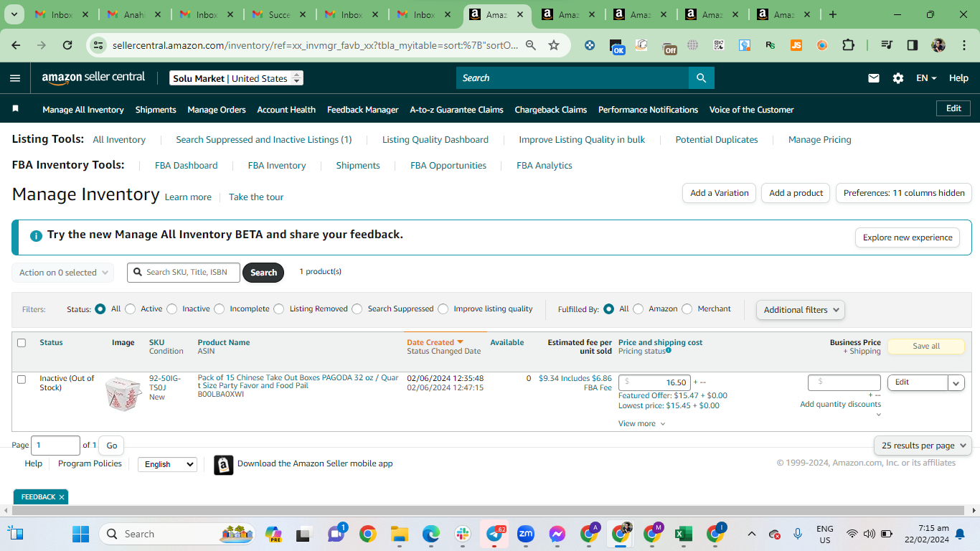Open Telegram from the taskbar

494,534
